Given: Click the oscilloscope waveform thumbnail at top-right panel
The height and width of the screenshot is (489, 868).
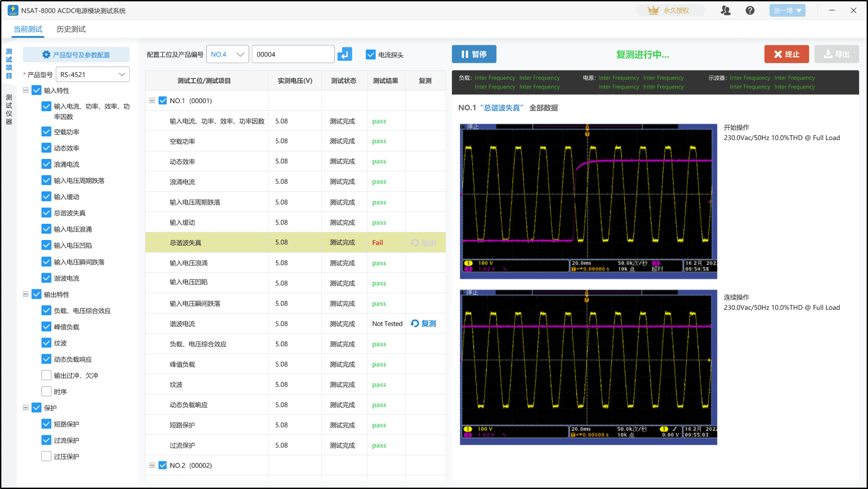Looking at the screenshot, I should (x=588, y=199).
